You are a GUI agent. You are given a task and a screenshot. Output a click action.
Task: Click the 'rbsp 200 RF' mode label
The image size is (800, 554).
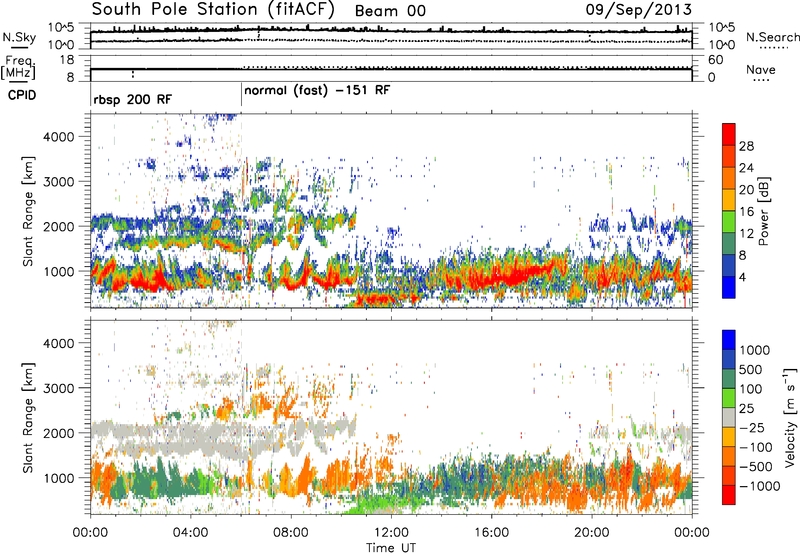[133, 99]
